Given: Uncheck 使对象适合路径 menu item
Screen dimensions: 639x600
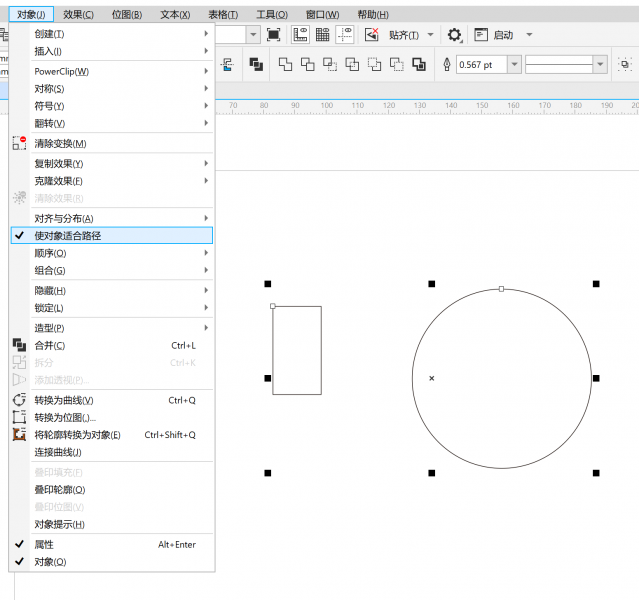Looking at the screenshot, I should tap(112, 236).
